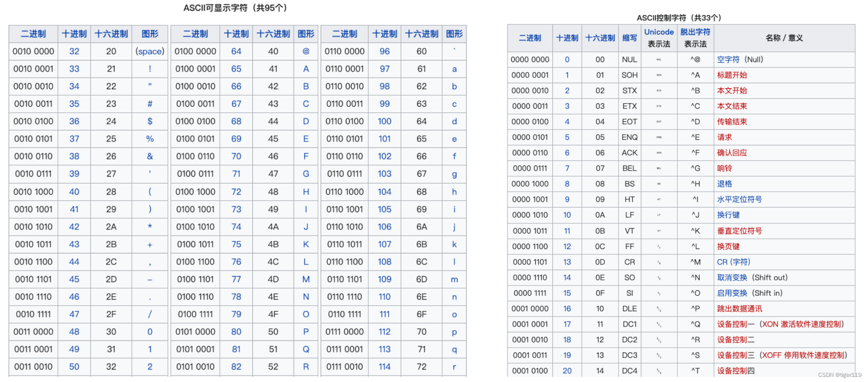Screen dimensions: 868x382
Task: Select the BEL abbreviation cell
Action: (x=630, y=168)
